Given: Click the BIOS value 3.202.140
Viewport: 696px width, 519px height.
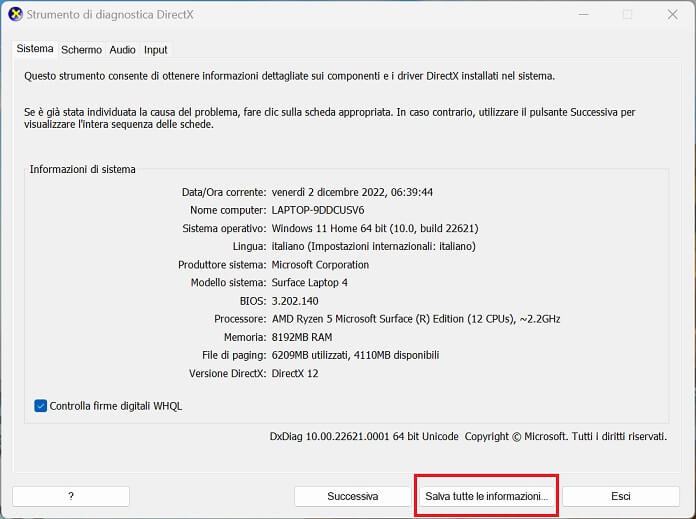Looking at the screenshot, I should click(295, 301).
